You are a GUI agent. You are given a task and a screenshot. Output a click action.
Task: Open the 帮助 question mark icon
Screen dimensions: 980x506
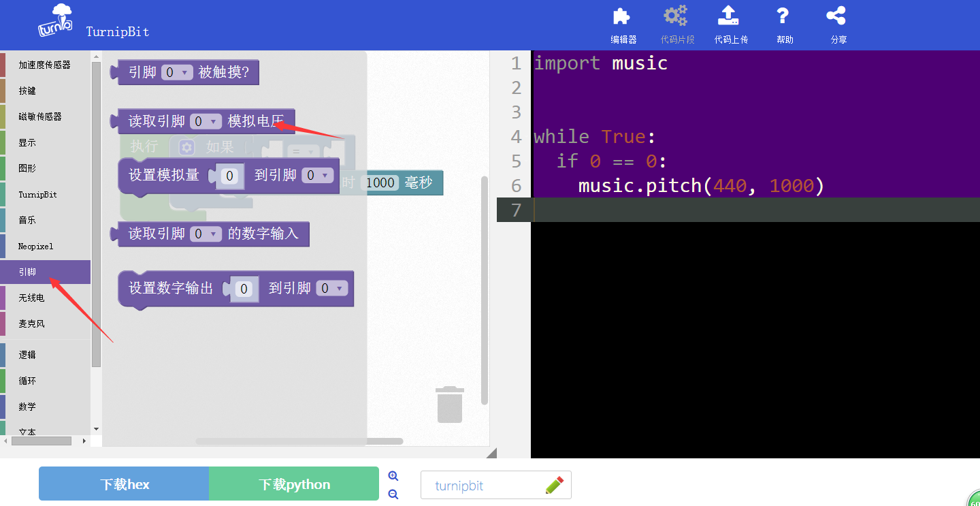pyautogui.click(x=783, y=16)
